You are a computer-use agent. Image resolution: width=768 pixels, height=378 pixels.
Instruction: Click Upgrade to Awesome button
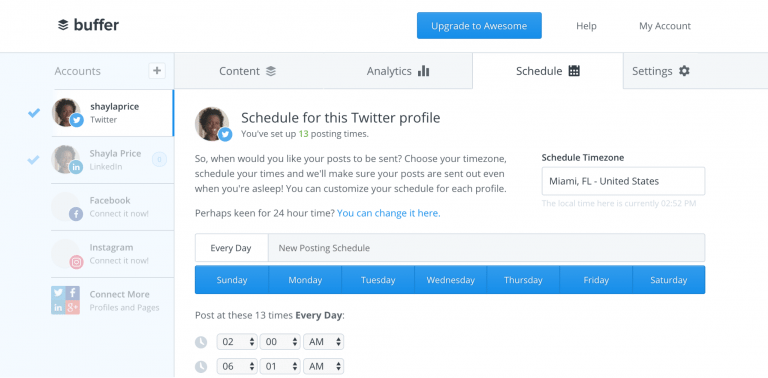[x=479, y=25]
